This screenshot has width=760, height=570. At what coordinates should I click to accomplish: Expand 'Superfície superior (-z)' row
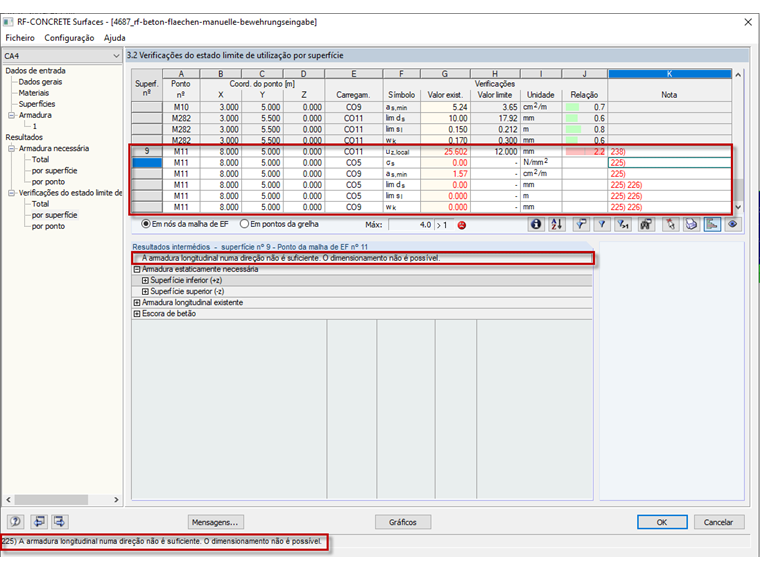click(x=145, y=291)
